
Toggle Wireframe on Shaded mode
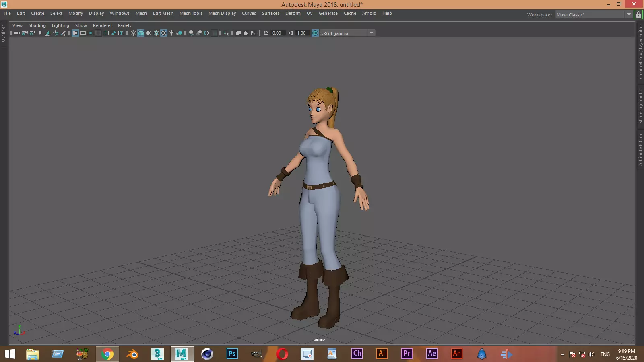[156, 33]
